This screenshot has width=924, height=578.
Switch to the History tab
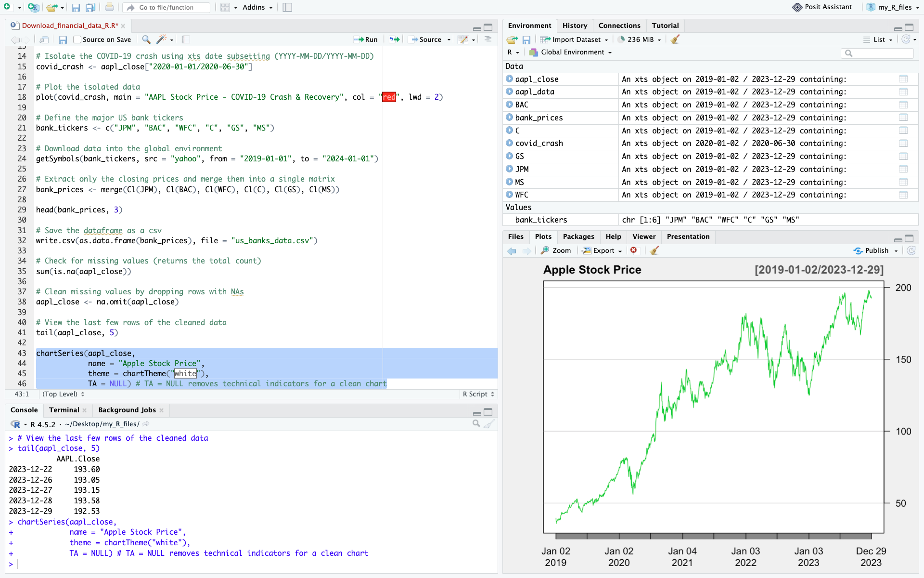[575, 26]
